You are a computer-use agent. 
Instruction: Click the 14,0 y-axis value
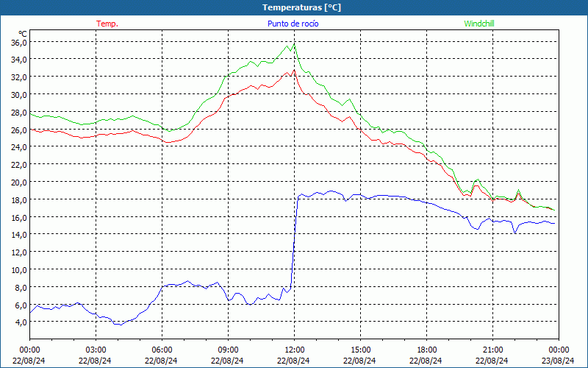19,234
